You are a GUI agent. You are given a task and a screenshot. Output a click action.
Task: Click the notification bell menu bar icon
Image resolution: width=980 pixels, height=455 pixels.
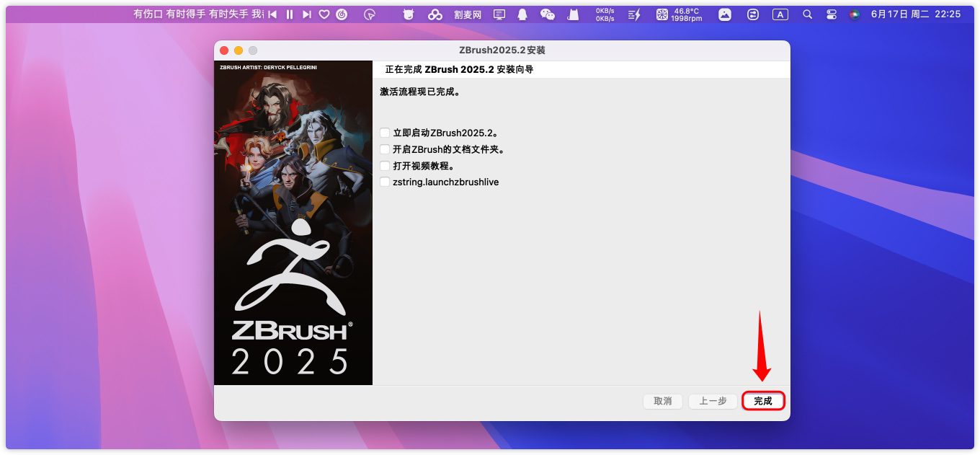[x=524, y=14]
